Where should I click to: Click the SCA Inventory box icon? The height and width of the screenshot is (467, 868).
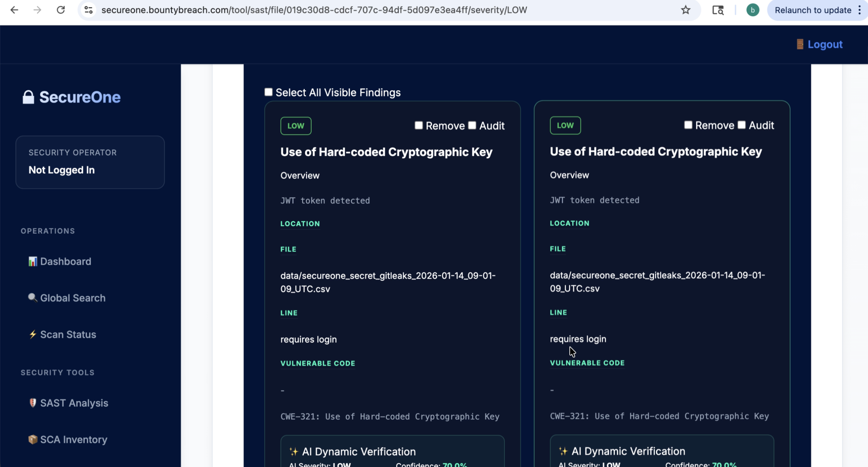[33, 440]
